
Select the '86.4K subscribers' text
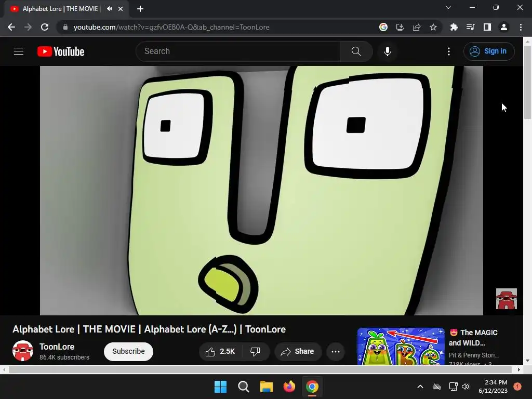64,357
